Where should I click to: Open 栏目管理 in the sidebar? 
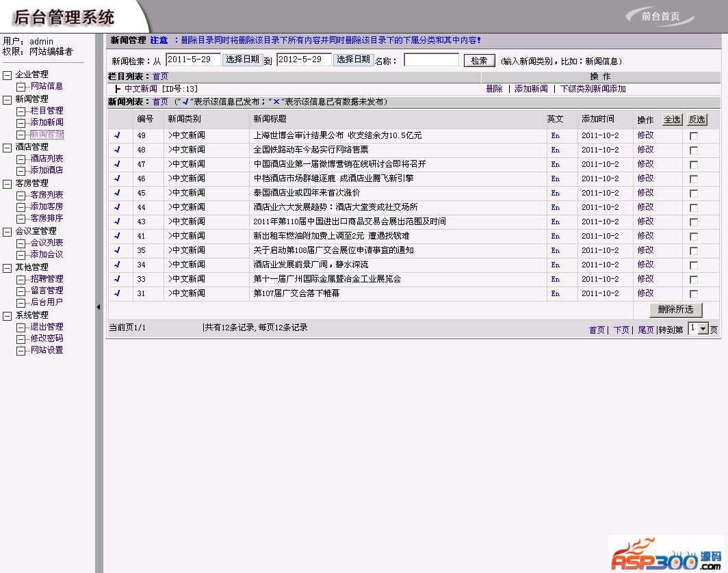click(47, 110)
